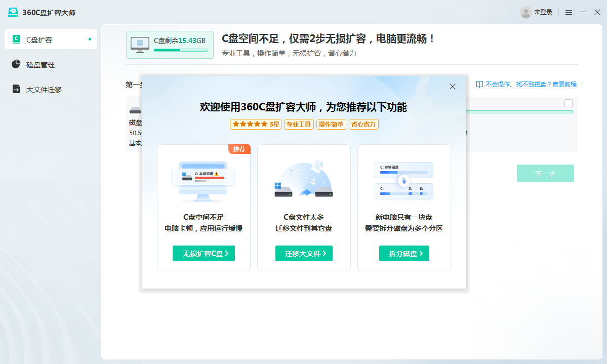Tick the disk selection checkbox
The width and height of the screenshot is (607, 364).
(x=569, y=103)
